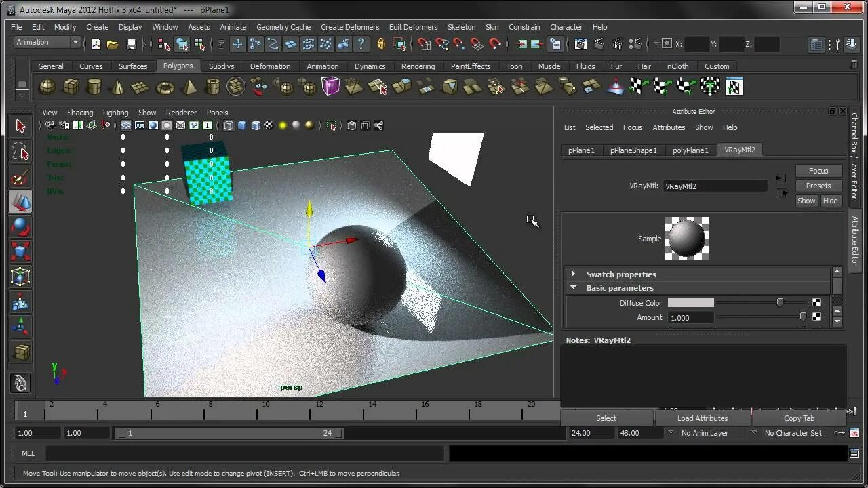Select the Rotate tool in toolbox
This screenshot has height=488, width=868.
20,227
